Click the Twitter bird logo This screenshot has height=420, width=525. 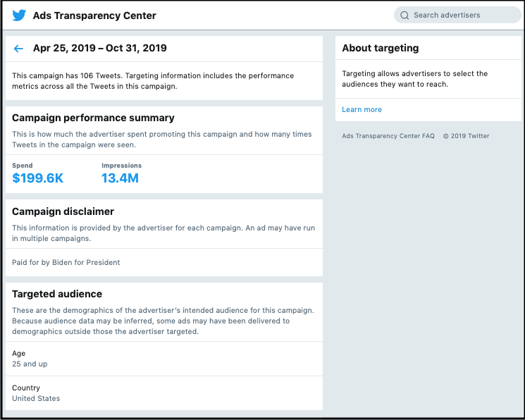click(19, 16)
